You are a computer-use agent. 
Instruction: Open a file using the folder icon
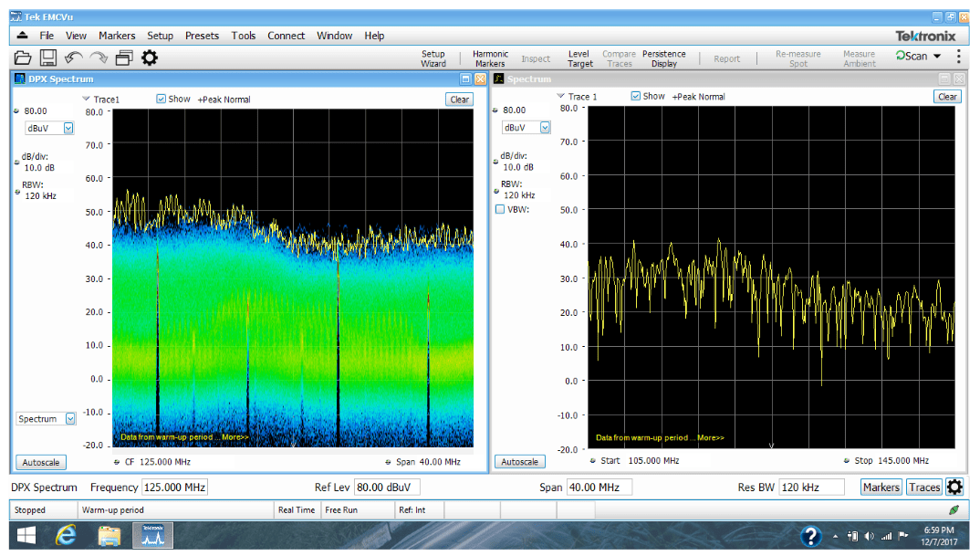pos(23,57)
